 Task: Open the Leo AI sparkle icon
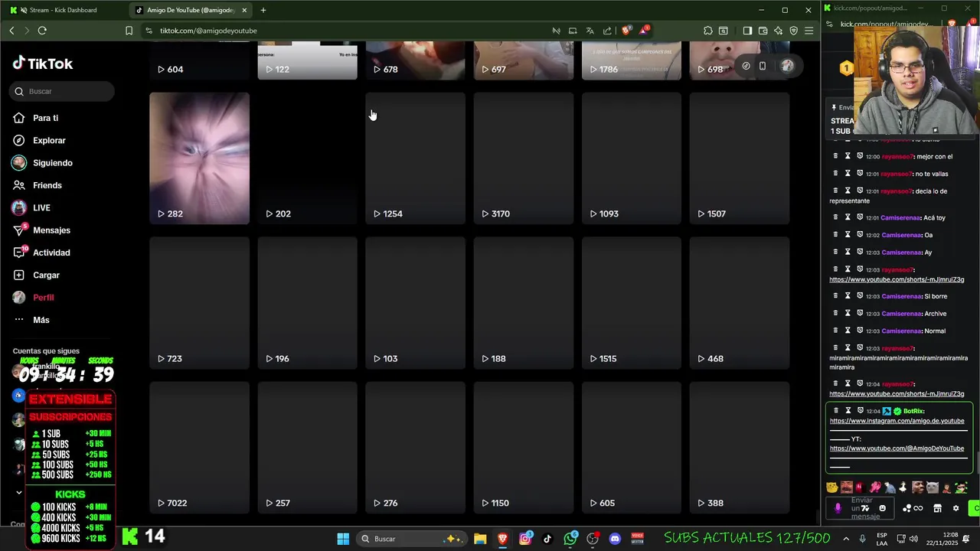(778, 31)
